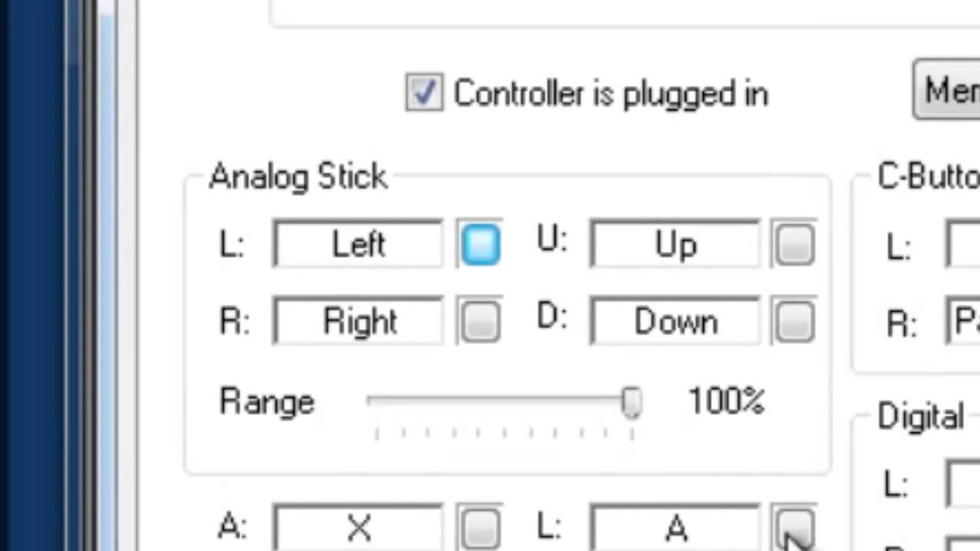Click the highlighted button beside Analog Left field
This screenshot has height=551, width=980.
coord(480,245)
